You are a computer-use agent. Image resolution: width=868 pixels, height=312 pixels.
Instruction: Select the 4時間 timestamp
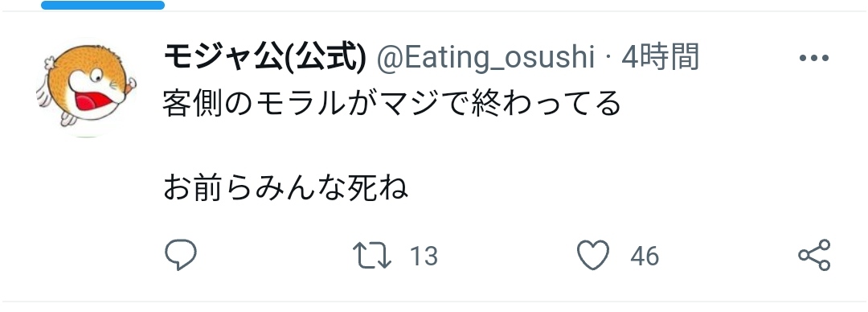click(x=660, y=57)
